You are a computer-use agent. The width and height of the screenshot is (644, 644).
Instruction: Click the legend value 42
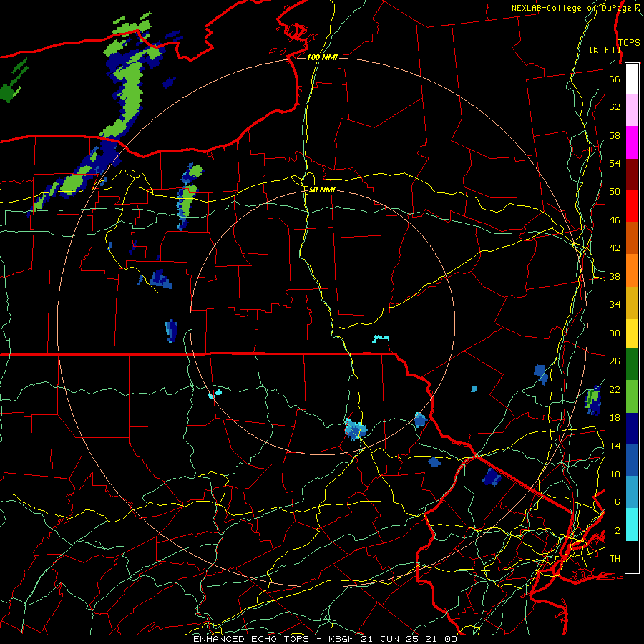coord(615,248)
